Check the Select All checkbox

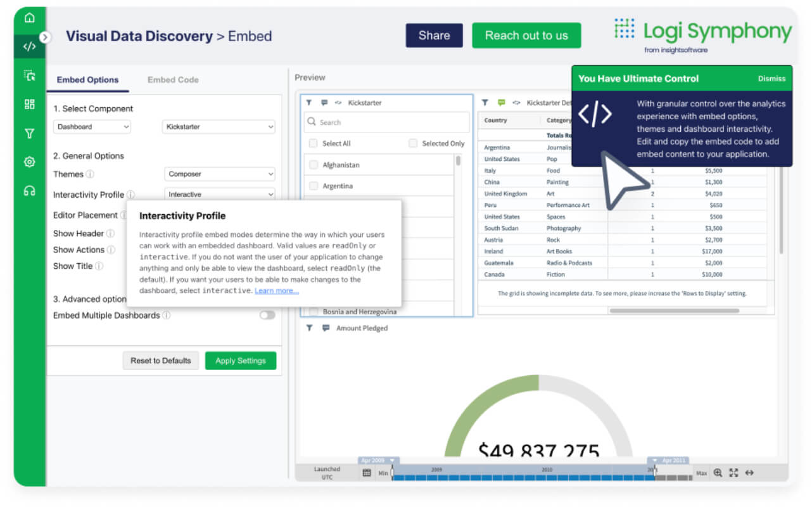click(x=313, y=143)
